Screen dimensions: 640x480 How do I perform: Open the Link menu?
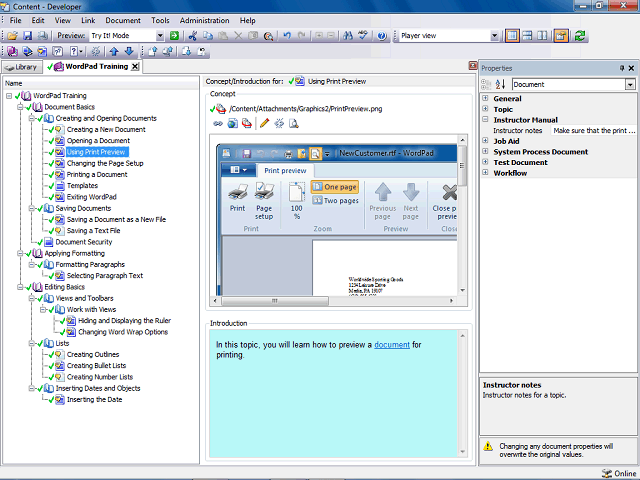pyautogui.click(x=88, y=20)
